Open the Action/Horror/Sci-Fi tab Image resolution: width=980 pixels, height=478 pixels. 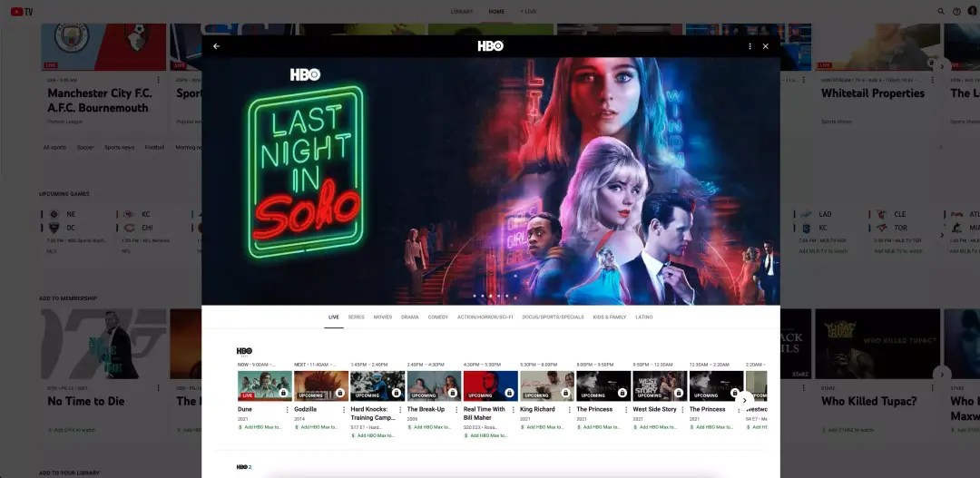pyautogui.click(x=485, y=317)
